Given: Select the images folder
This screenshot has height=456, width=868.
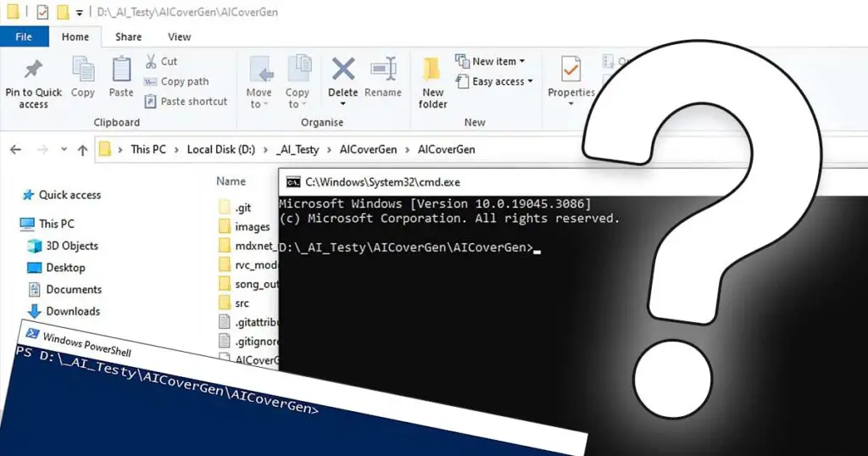Looking at the screenshot, I should 244,227.
